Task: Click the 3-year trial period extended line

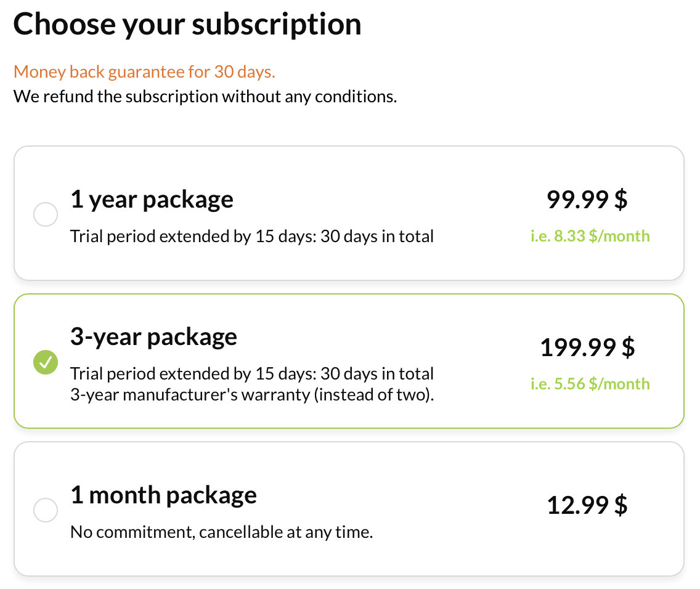Action: tap(252, 374)
